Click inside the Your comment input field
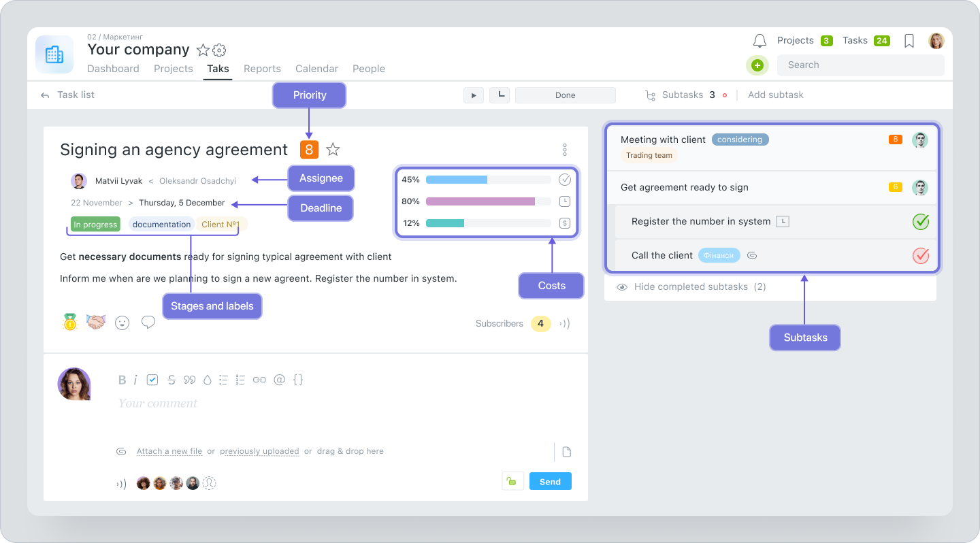The height and width of the screenshot is (543, 980). 204,403
